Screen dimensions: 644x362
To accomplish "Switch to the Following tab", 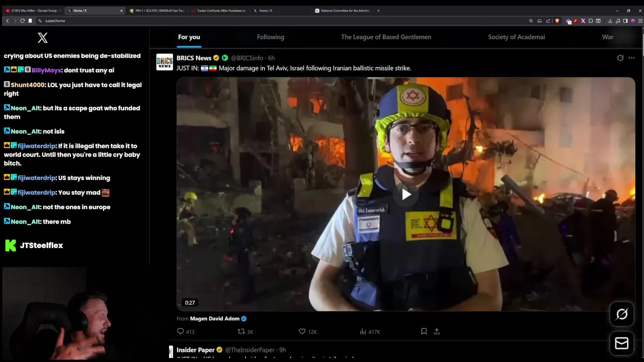I will (x=271, y=37).
